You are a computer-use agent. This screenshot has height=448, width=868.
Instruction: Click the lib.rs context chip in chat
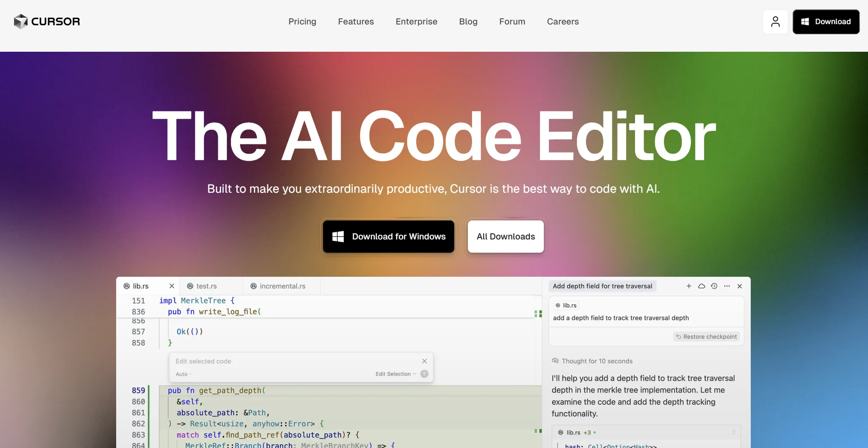coord(566,305)
